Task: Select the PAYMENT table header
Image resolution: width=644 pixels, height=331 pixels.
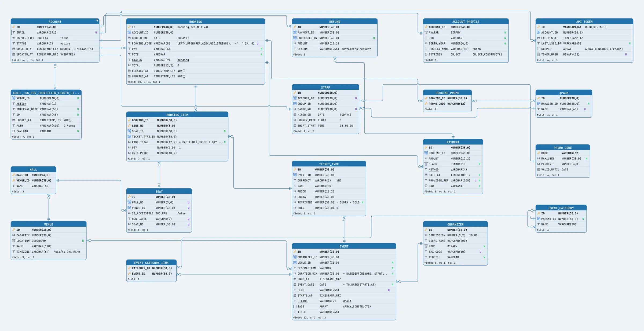Action: (x=453, y=142)
